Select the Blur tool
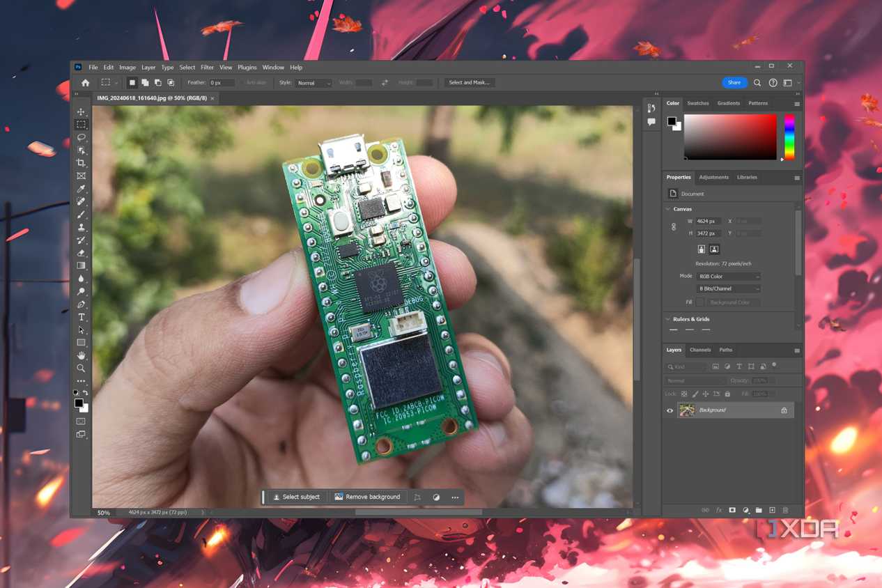The image size is (882, 588). 81,279
